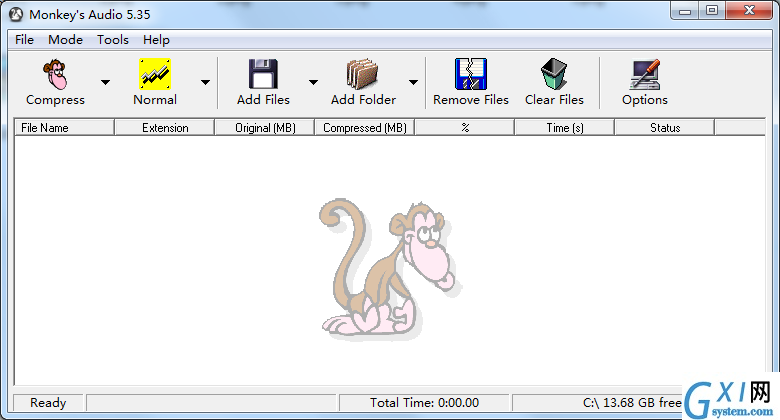The width and height of the screenshot is (780, 420).
Task: Open the Tools menu
Action: point(113,40)
